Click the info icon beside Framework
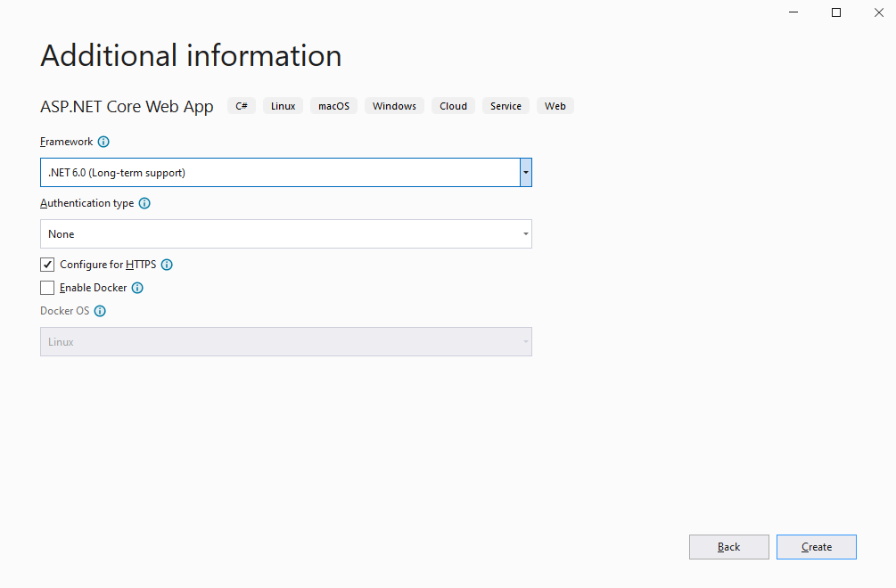Viewport: 896px width, 588px height. (x=103, y=142)
